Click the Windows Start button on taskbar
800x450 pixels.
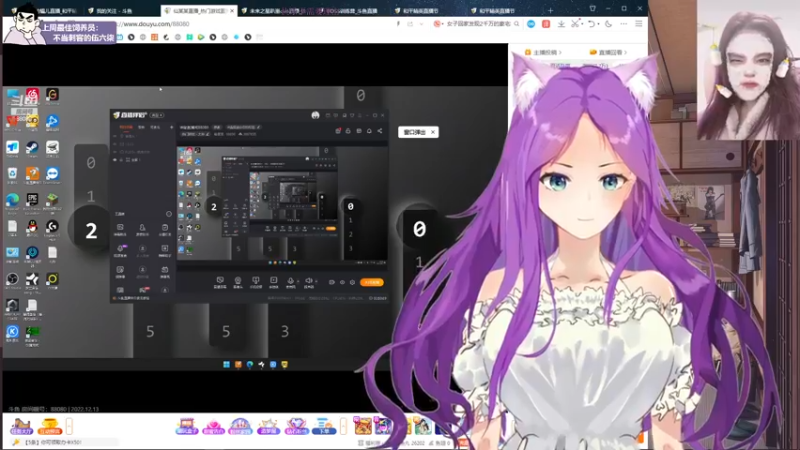point(227,364)
